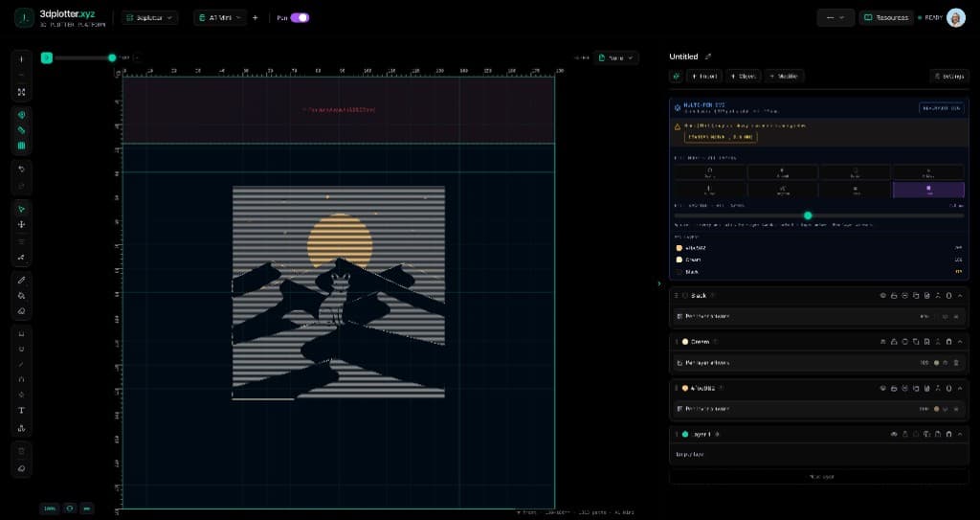Click the Cream pen color swatch in pen list

(679, 260)
